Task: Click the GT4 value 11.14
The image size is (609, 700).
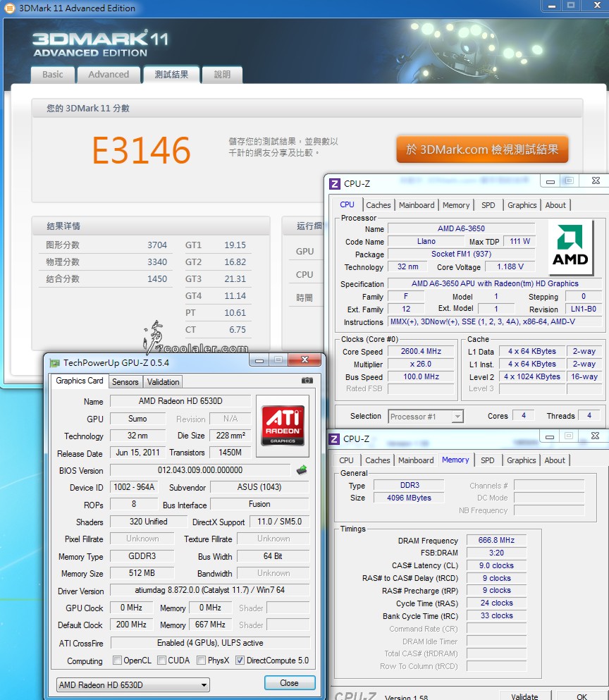Action: [x=235, y=296]
